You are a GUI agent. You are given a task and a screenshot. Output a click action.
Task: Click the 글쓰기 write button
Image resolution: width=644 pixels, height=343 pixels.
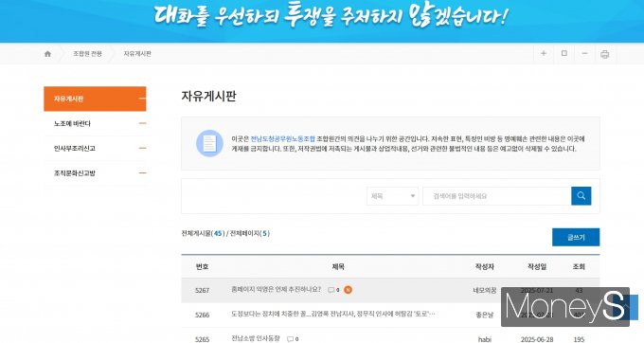(576, 237)
